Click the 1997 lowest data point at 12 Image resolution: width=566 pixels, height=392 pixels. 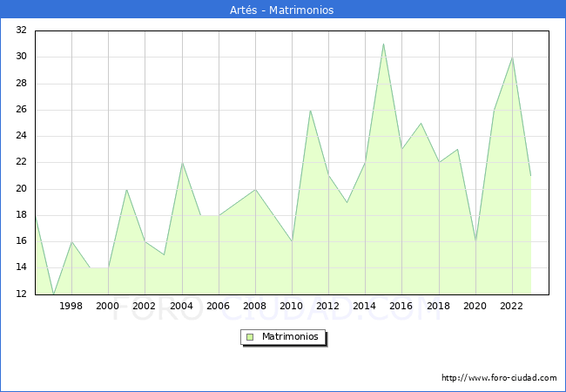click(53, 294)
